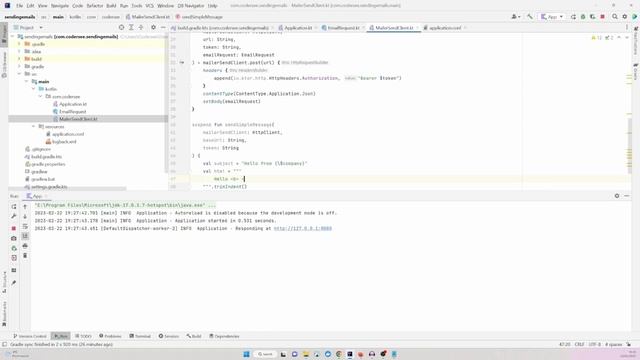Open the TODO tool window

pyautogui.click(x=83, y=336)
